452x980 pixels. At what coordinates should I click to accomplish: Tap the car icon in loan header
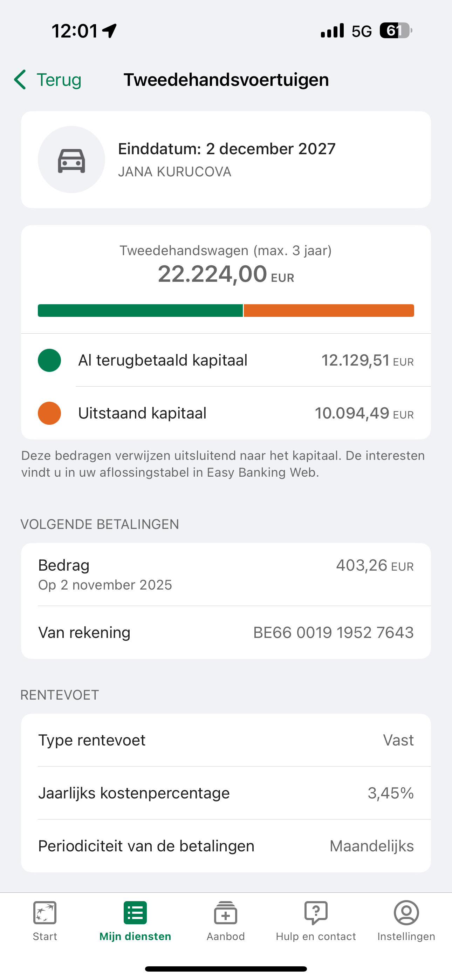tap(71, 160)
